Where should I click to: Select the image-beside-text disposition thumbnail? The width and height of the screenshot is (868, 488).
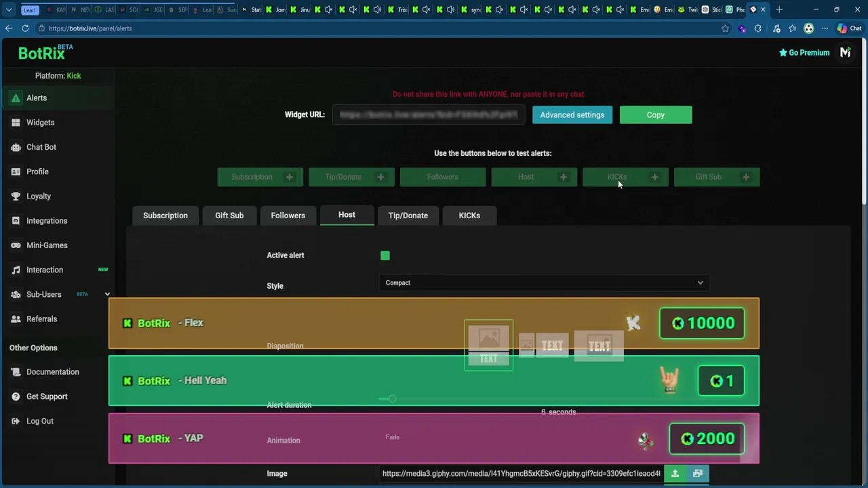click(543, 346)
